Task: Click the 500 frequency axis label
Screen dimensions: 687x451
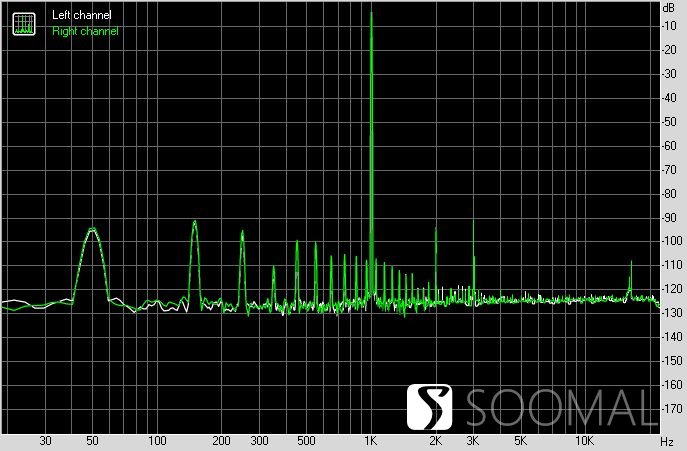Action: pos(306,440)
